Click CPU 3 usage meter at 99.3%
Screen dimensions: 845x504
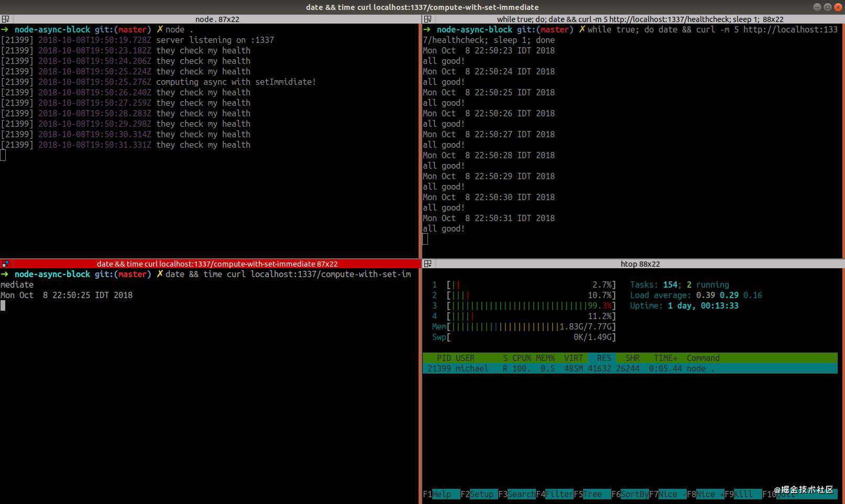(x=524, y=306)
